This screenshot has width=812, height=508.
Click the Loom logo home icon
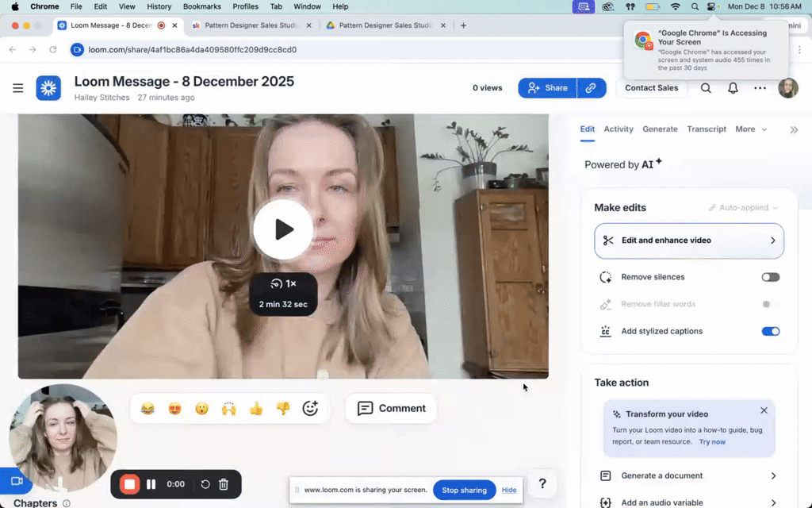coord(48,88)
